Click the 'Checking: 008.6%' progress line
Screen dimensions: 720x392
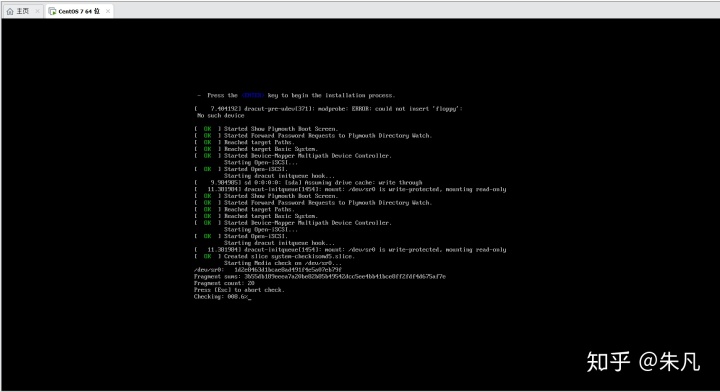click(x=222, y=297)
